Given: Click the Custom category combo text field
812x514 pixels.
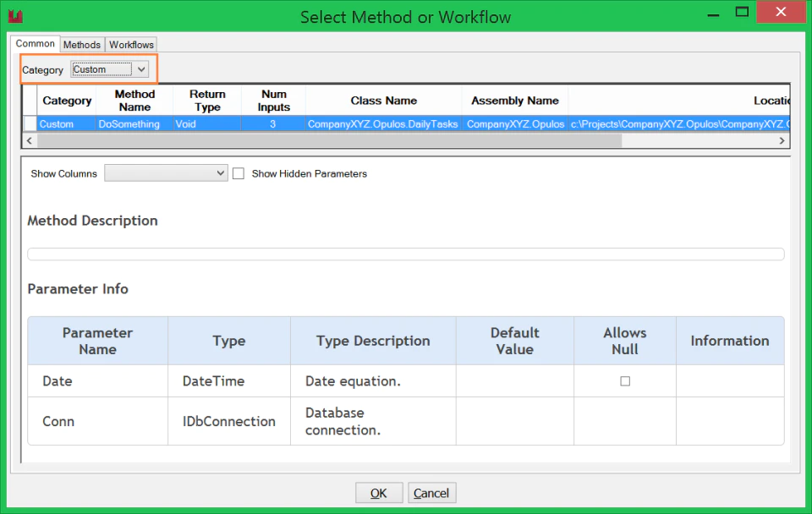Looking at the screenshot, I should 102,69.
